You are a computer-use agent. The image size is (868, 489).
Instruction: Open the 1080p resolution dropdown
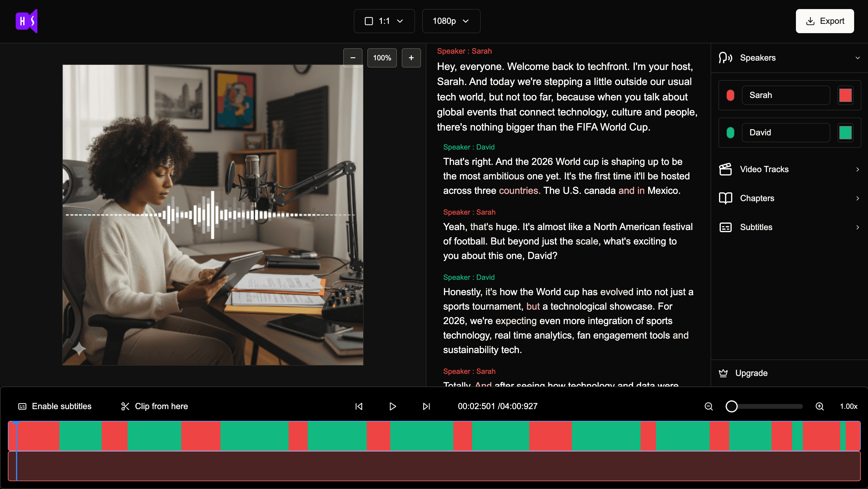click(x=451, y=21)
